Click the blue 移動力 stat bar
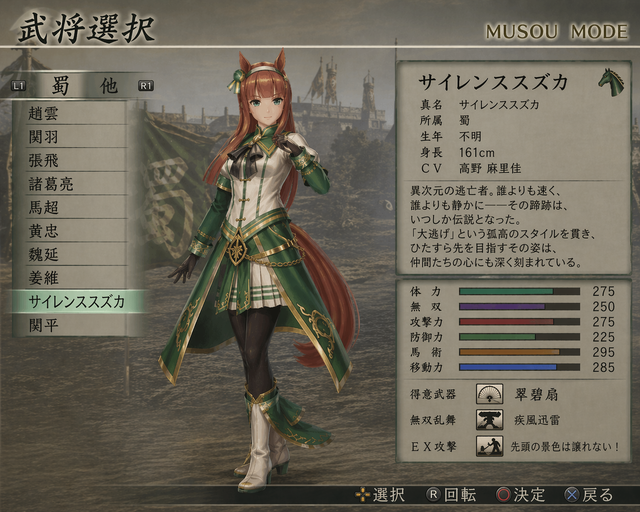 519,367
